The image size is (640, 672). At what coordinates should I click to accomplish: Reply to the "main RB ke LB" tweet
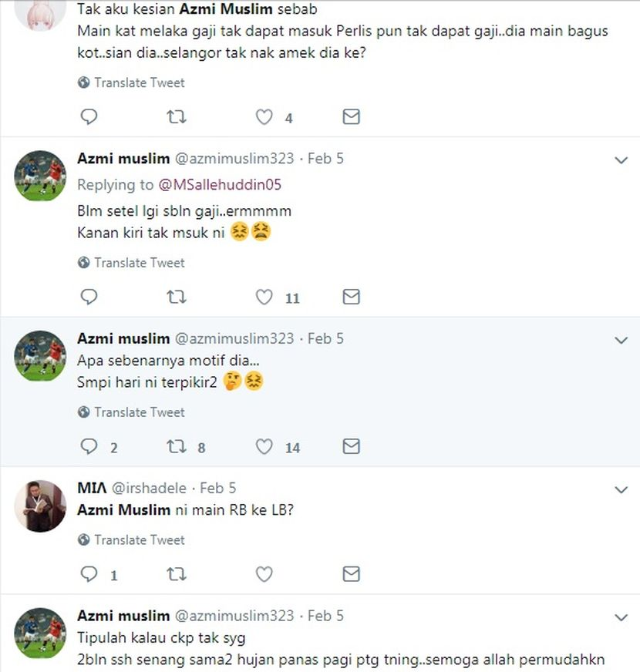[89, 574]
